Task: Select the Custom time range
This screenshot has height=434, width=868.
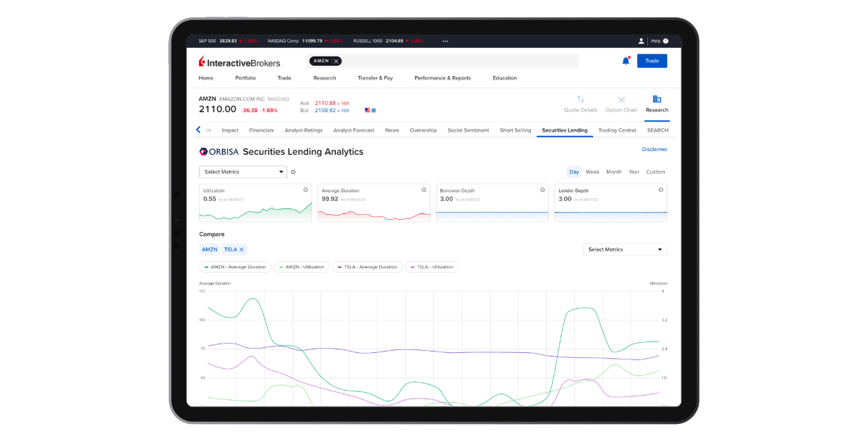Action: 655,171
